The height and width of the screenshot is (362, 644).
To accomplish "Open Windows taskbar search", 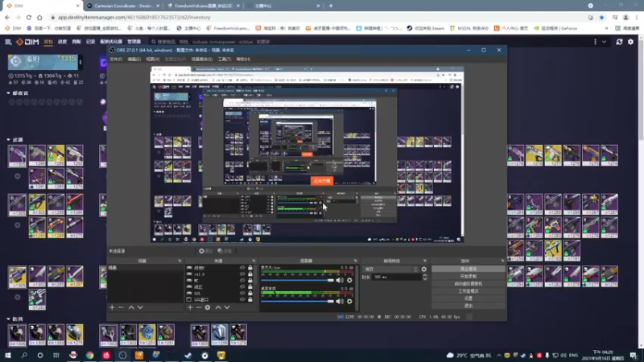I will [x=24, y=356].
